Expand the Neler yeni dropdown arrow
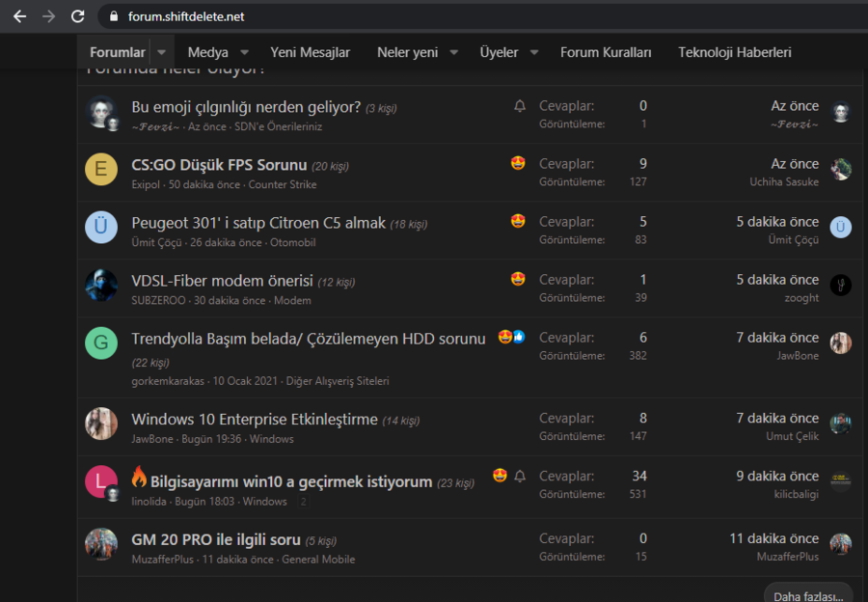 click(x=454, y=53)
